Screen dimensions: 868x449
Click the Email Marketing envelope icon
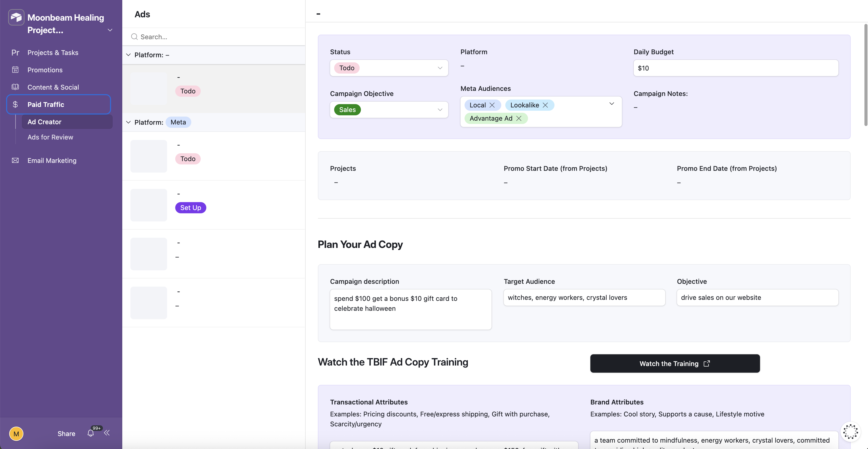(x=15, y=160)
